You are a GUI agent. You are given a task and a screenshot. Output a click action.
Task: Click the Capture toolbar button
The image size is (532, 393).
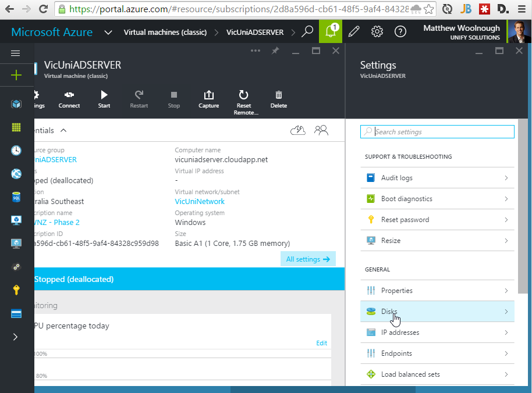click(208, 99)
